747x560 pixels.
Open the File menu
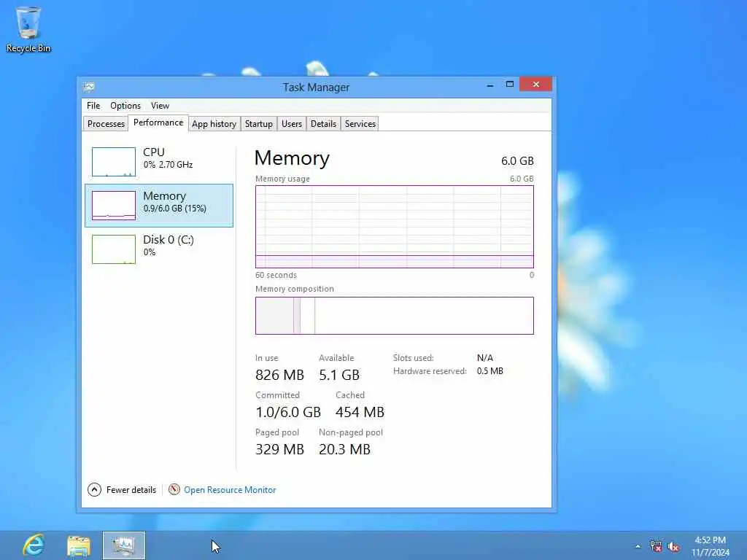tap(93, 106)
